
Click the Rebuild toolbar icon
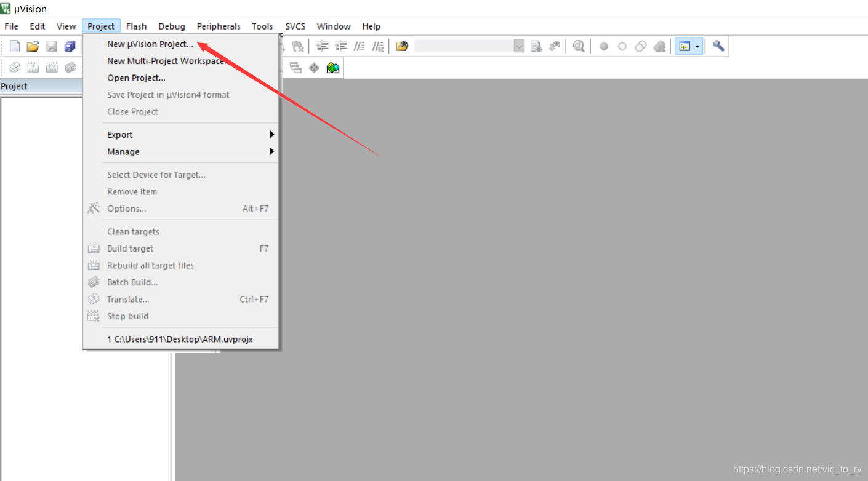(x=52, y=68)
